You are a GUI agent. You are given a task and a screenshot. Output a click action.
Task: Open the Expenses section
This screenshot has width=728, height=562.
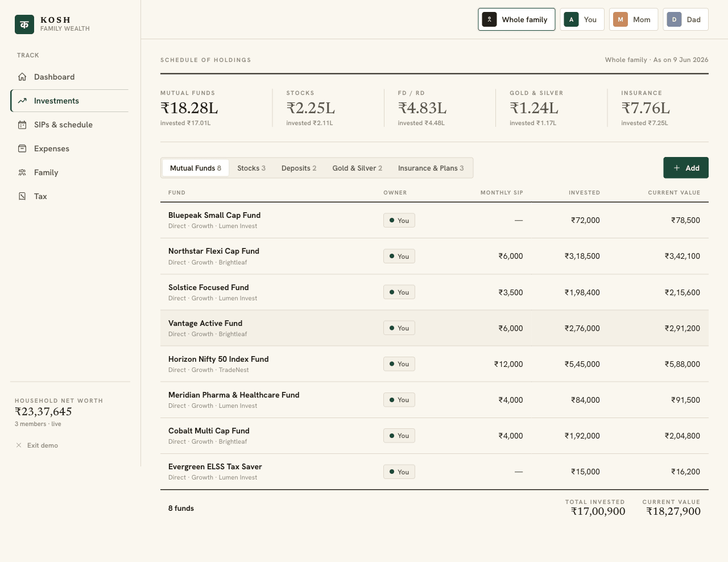[x=69, y=148]
